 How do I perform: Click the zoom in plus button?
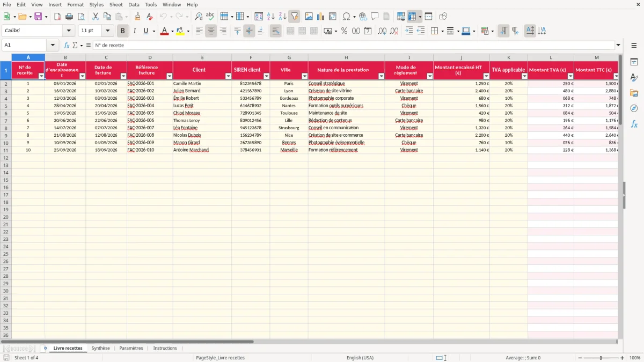point(623,358)
